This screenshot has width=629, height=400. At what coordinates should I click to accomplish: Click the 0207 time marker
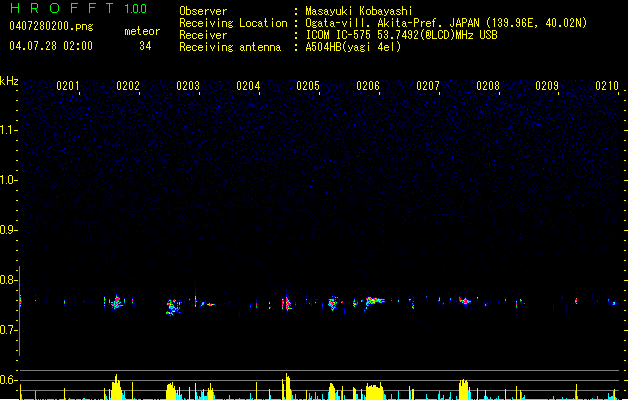[x=428, y=86]
